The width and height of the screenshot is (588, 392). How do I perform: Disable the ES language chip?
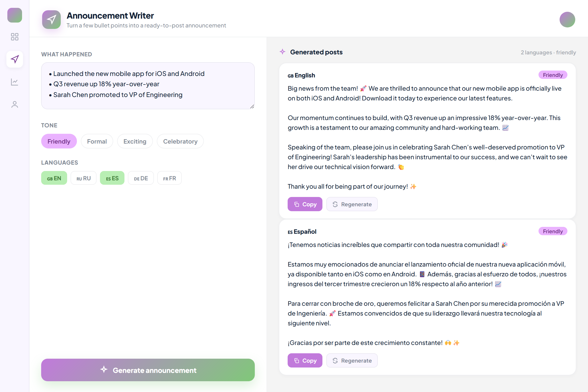click(x=112, y=178)
